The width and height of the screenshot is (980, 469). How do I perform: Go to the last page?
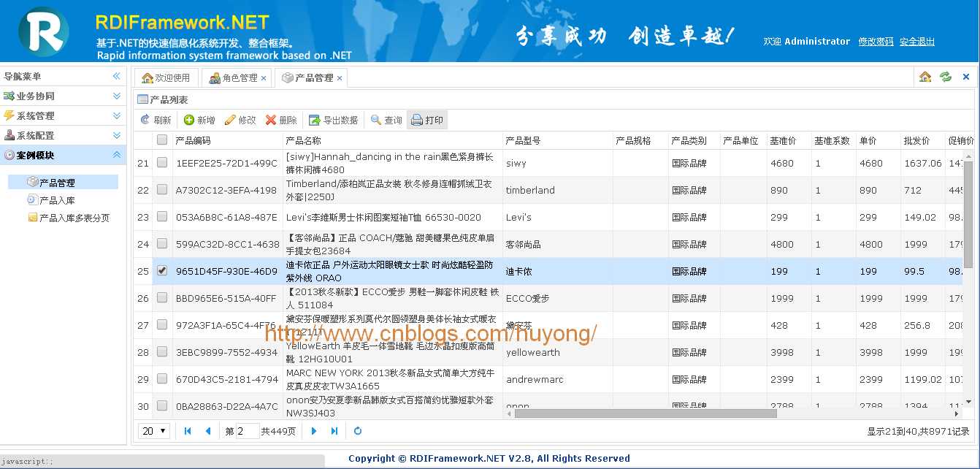click(334, 431)
